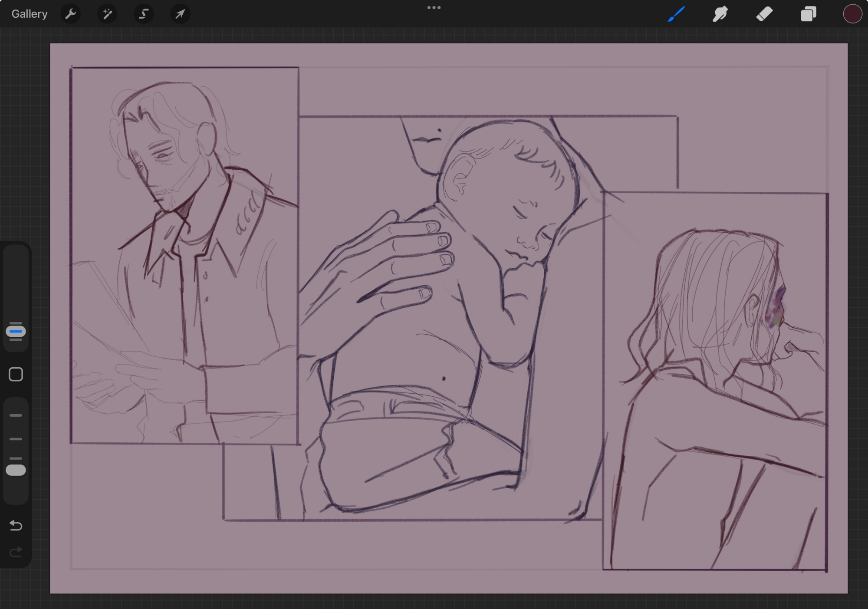Open the Layers panel
The height and width of the screenshot is (609, 868).
(808, 14)
